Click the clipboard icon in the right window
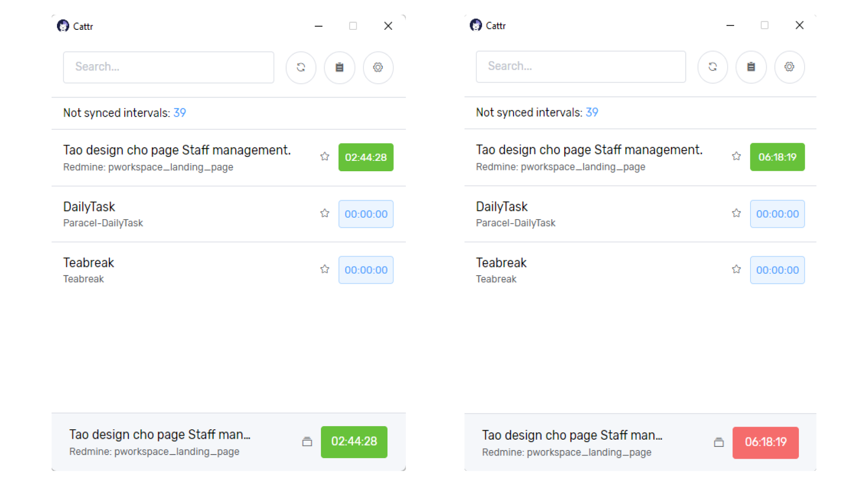868x488 pixels. (x=751, y=67)
